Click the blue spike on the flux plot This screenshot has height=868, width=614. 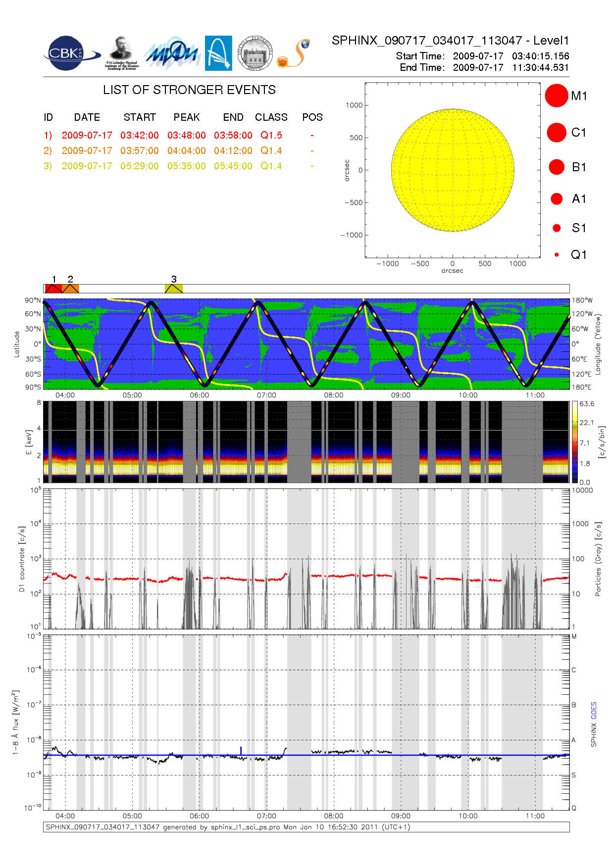click(241, 751)
